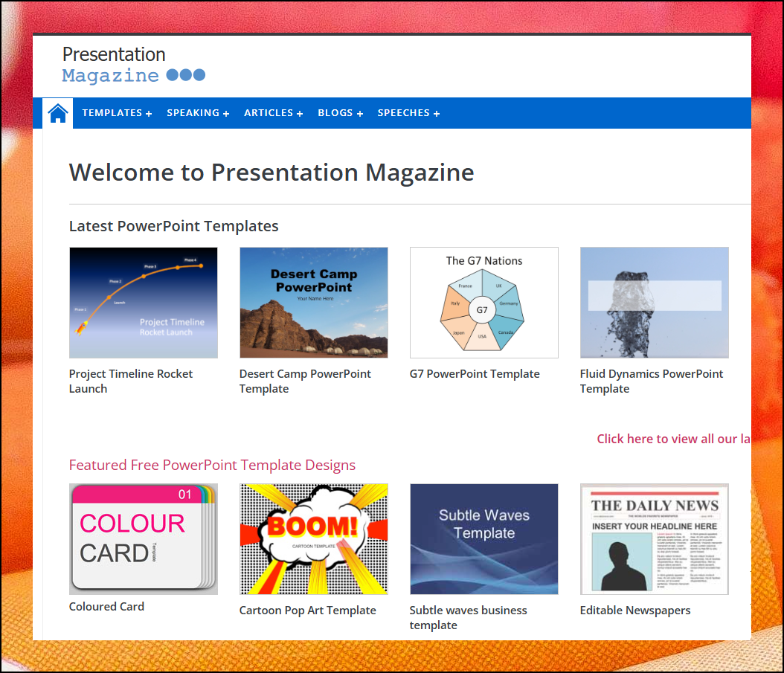Click 'Welcome to Presentation Magazine' heading
The image size is (784, 673).
pyautogui.click(x=271, y=173)
